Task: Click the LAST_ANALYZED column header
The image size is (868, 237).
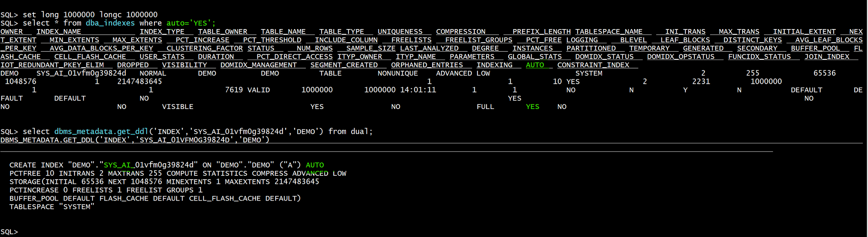Action: click(x=429, y=48)
